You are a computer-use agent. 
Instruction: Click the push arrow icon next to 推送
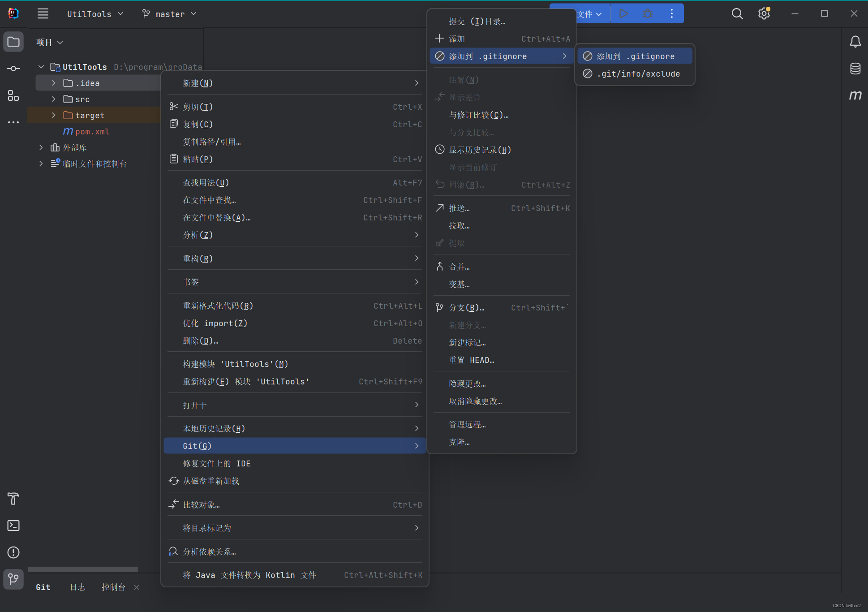coord(440,208)
